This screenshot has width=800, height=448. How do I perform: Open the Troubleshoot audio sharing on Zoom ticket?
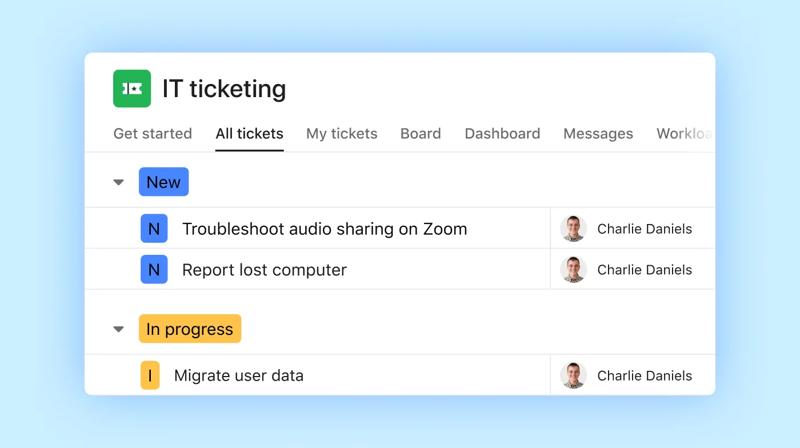pyautogui.click(x=324, y=229)
